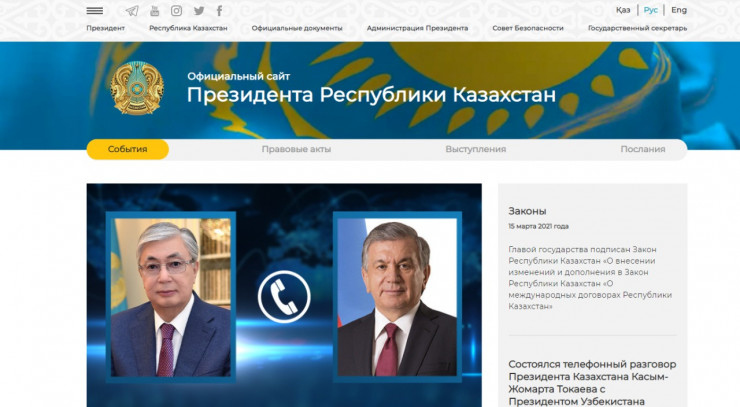Open the Twitter profile icon

pyautogui.click(x=199, y=10)
